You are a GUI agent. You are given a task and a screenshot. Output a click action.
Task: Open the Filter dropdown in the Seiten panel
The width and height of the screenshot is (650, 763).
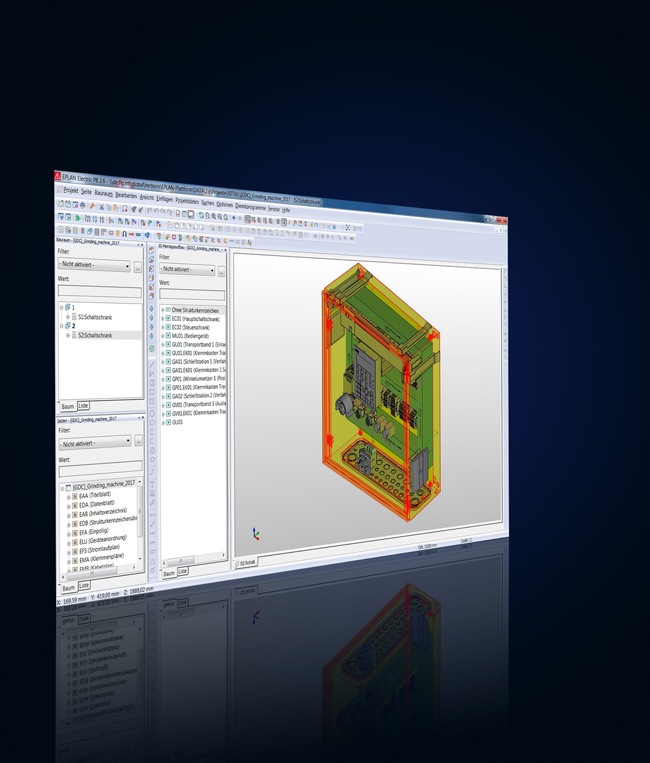pos(95,443)
